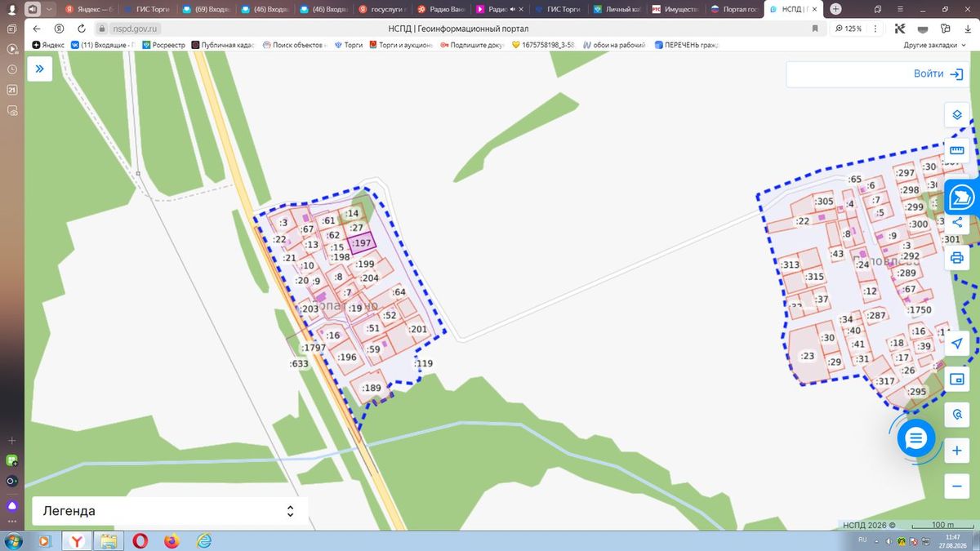The width and height of the screenshot is (980, 551).
Task: Expand Другие закладки bookmarks folder
Action: pos(934,45)
